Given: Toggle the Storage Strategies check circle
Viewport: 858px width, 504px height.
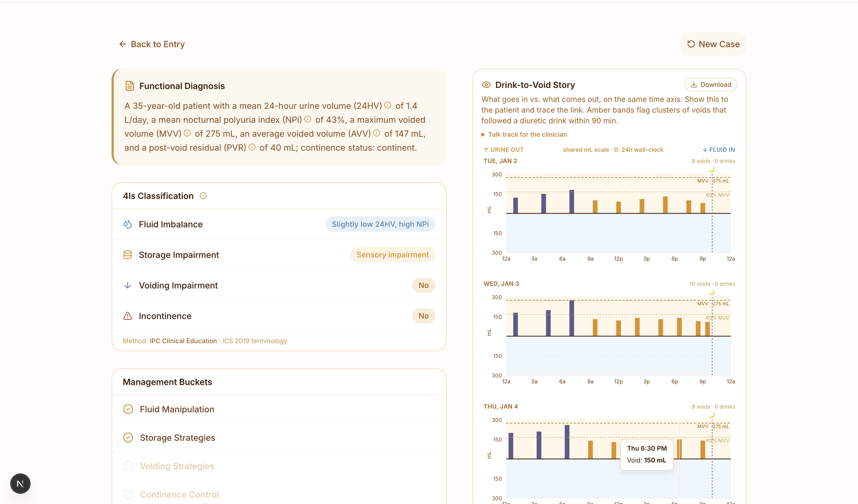Looking at the screenshot, I should click(128, 438).
